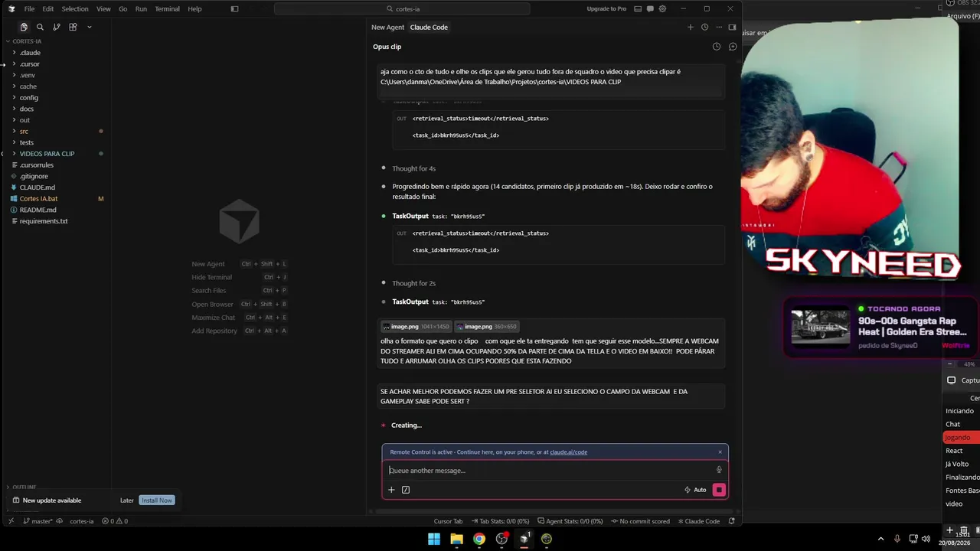The height and width of the screenshot is (551, 980).
Task: Open the View menu
Action: (104, 9)
